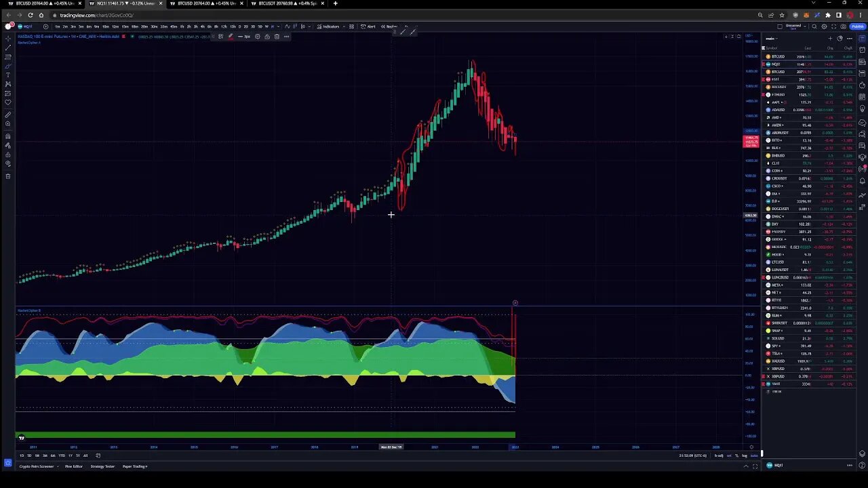Open more options in floating drawing toolbar
Viewport: 868px width, 488px height.
[x=286, y=36]
